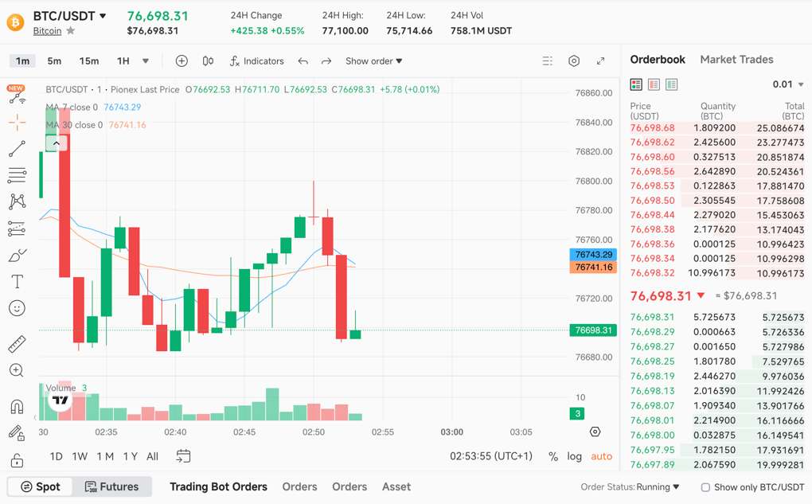Click ask price 76,698.68 row
This screenshot has width=812, height=504.
717,128
